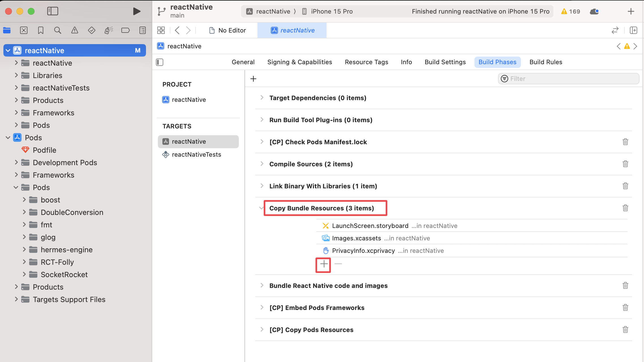This screenshot has width=644, height=362.
Task: Delete the Compile Sources phase
Action: [x=625, y=164]
